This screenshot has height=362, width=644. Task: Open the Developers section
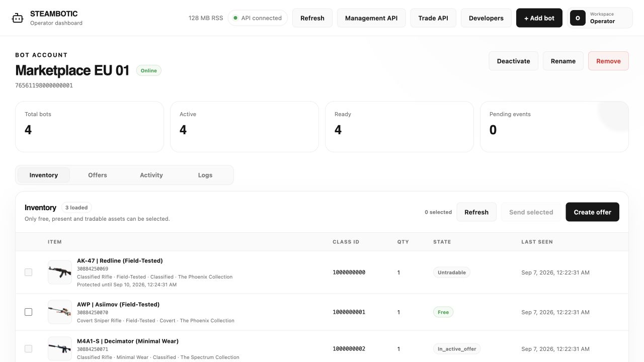[x=486, y=18]
